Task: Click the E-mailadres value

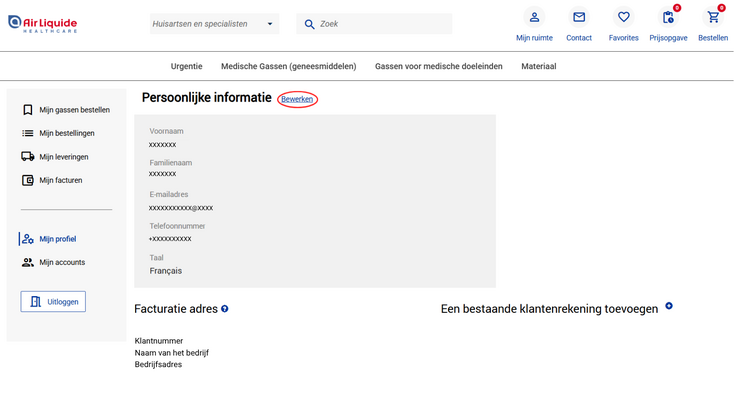Action: coord(181,208)
